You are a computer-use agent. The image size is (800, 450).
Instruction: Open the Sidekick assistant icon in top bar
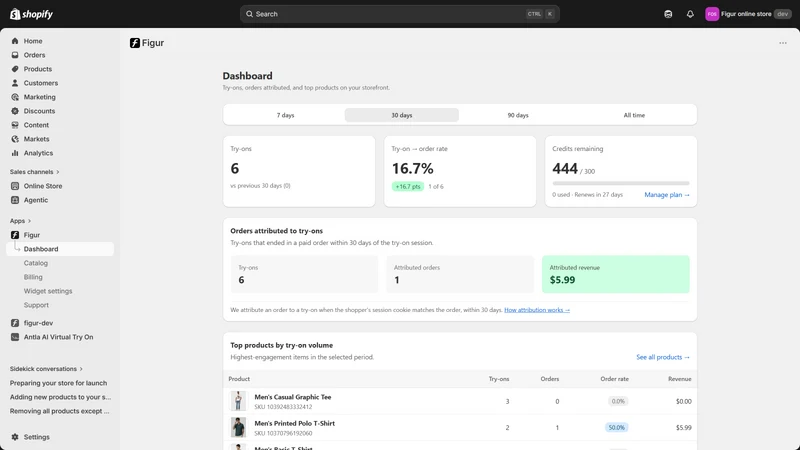(668, 14)
